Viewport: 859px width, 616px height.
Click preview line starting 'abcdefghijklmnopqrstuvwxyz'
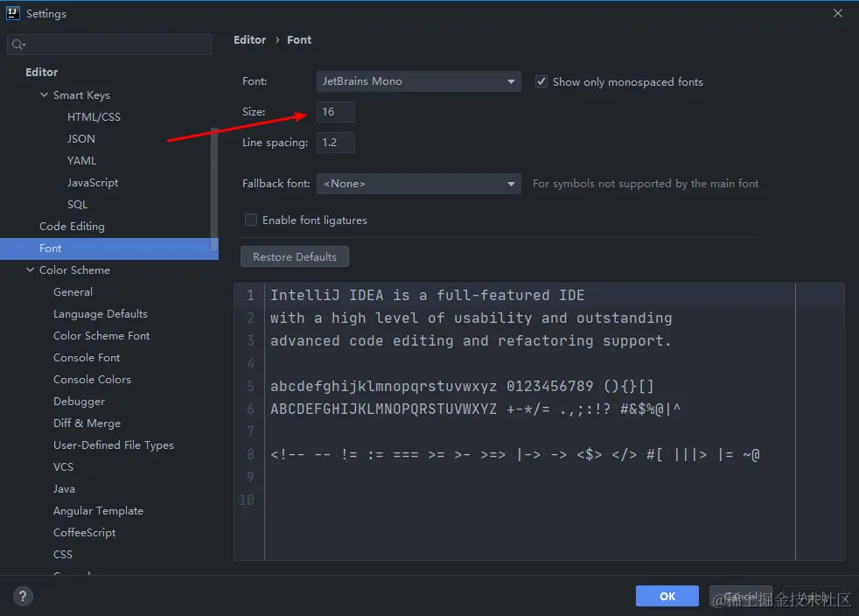click(x=462, y=387)
